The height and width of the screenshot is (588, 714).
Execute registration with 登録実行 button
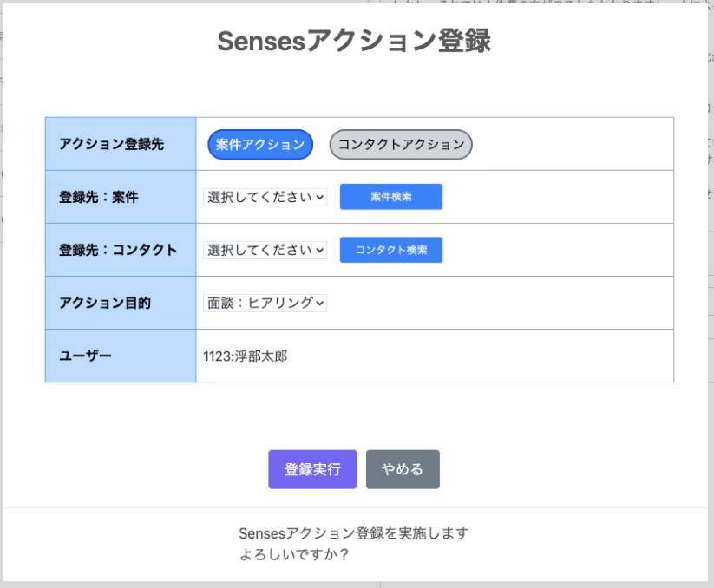[312, 469]
